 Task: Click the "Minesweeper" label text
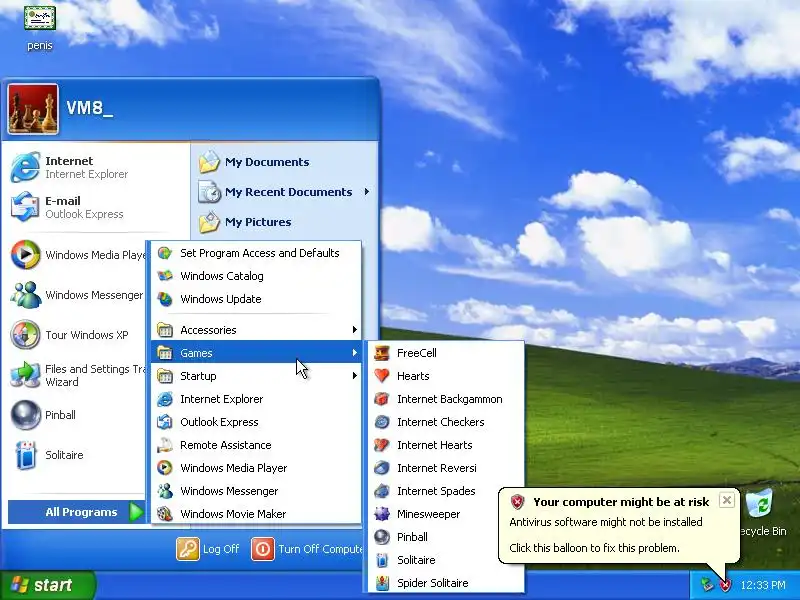(429, 514)
